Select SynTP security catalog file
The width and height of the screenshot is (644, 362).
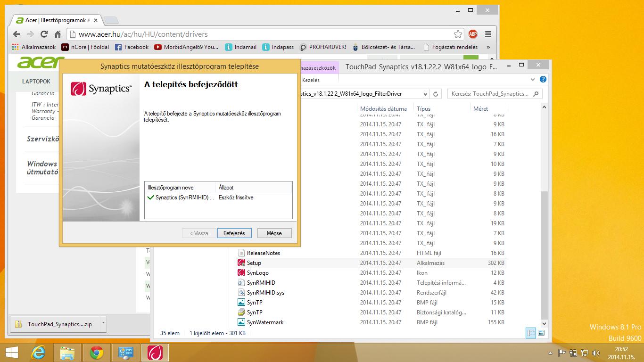point(371,313)
